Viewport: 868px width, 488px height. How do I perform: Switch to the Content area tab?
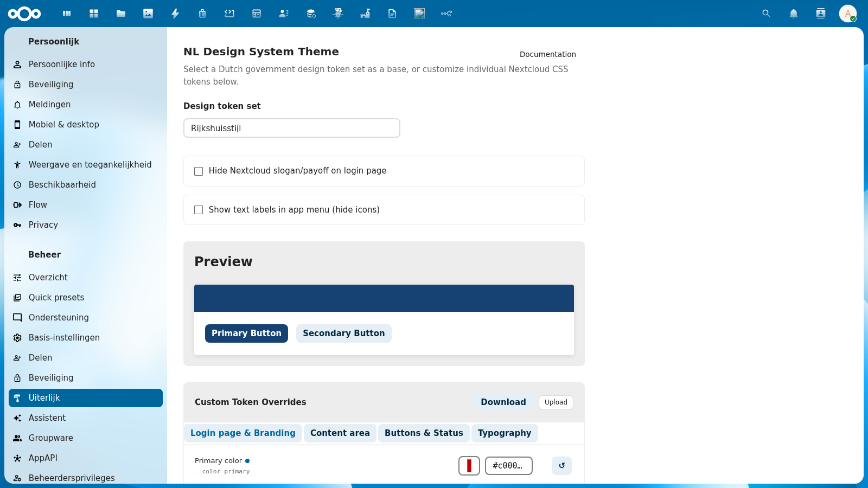(x=340, y=433)
